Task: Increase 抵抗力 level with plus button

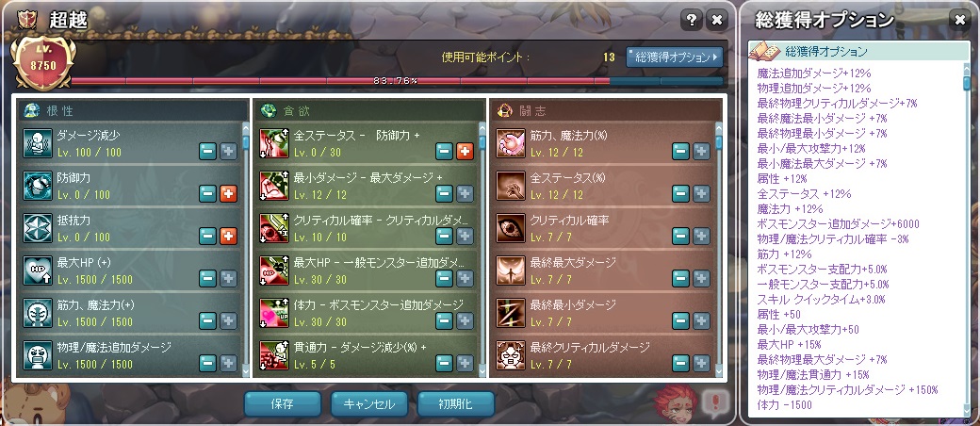Action: 228,236
